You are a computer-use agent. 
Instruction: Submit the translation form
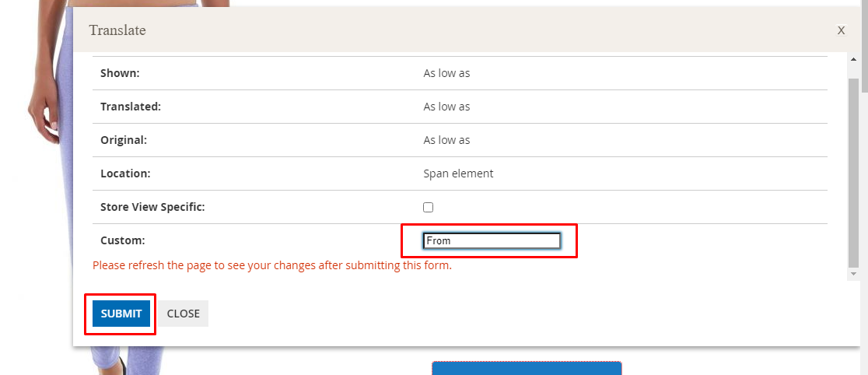click(x=121, y=314)
